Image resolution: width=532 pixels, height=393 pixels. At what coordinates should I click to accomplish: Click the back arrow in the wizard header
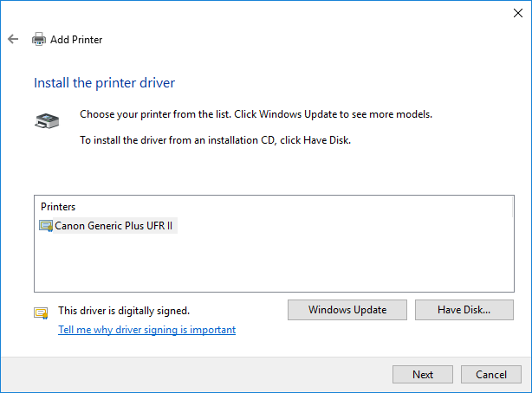coord(13,39)
